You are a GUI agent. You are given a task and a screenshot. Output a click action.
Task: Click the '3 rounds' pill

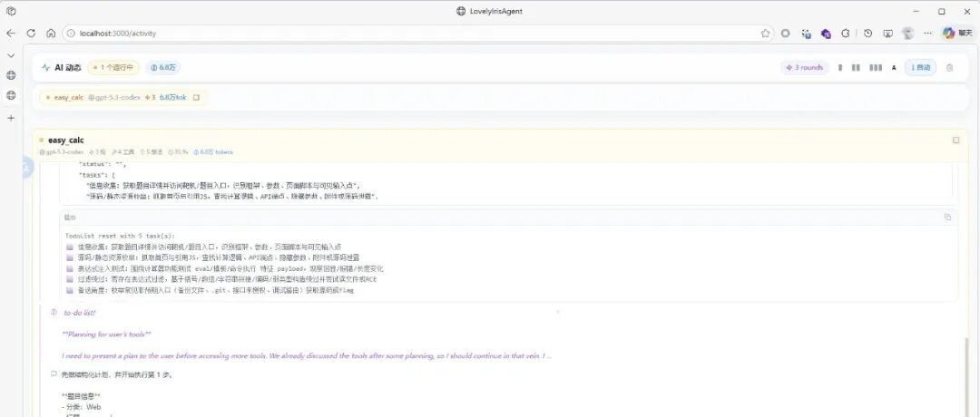pos(804,67)
